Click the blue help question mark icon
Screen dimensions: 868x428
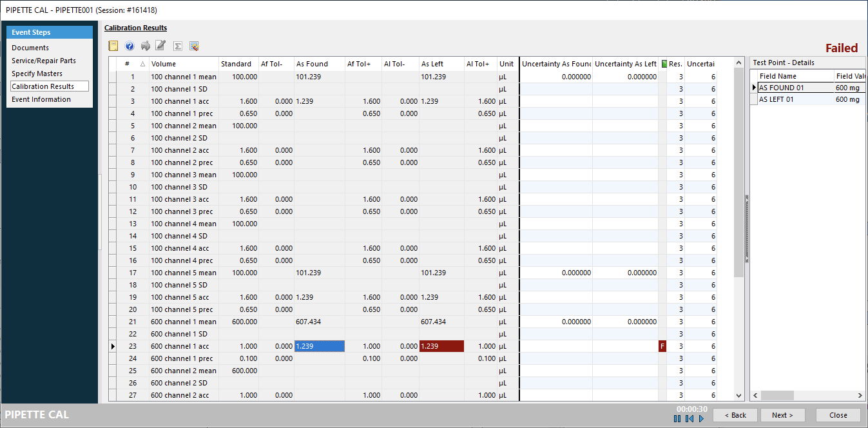pyautogui.click(x=130, y=46)
